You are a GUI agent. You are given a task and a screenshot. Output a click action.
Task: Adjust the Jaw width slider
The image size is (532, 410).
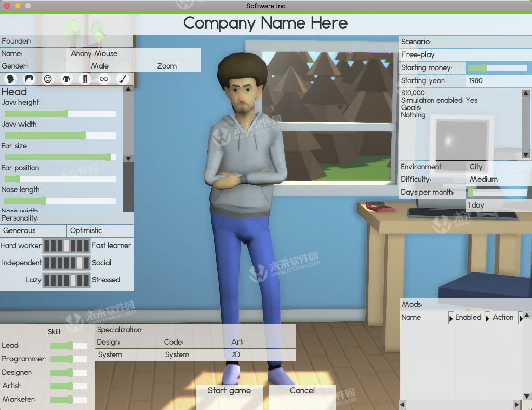point(60,135)
